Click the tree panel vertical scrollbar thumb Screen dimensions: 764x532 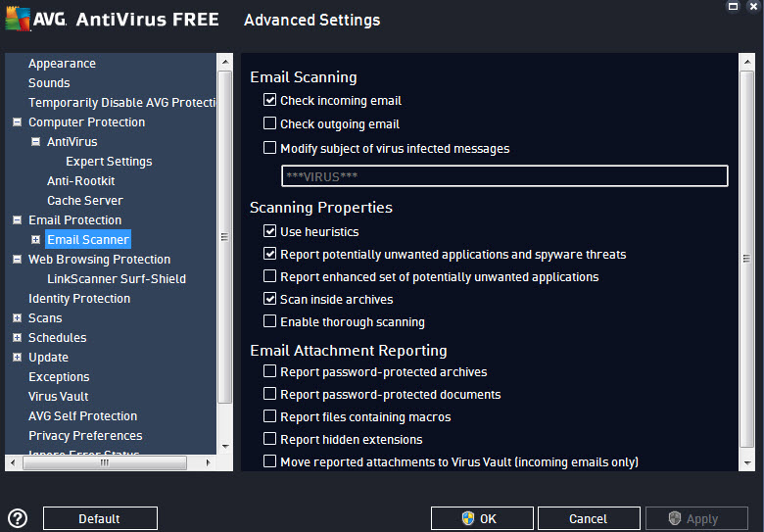[224, 237]
